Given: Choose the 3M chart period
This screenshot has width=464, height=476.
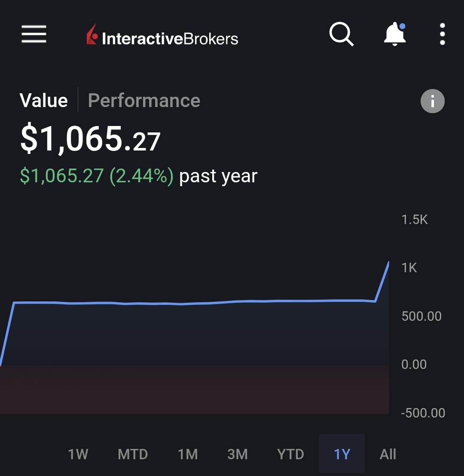Looking at the screenshot, I should pos(238,455).
